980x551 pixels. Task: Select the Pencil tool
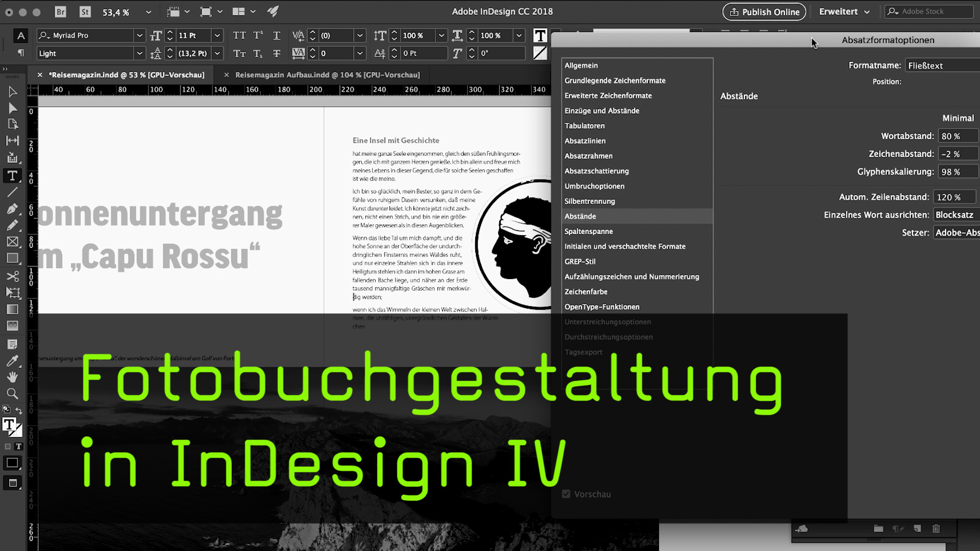click(13, 226)
